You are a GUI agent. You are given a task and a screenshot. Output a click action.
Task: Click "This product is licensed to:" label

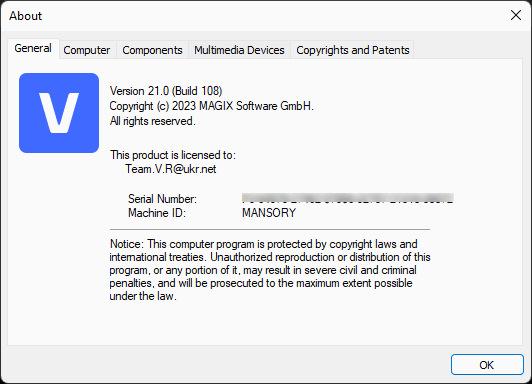tap(173, 155)
